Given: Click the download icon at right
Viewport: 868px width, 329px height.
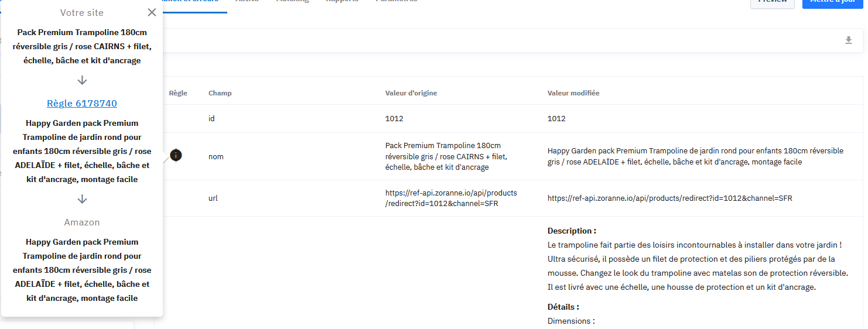Looking at the screenshot, I should coord(848,40).
